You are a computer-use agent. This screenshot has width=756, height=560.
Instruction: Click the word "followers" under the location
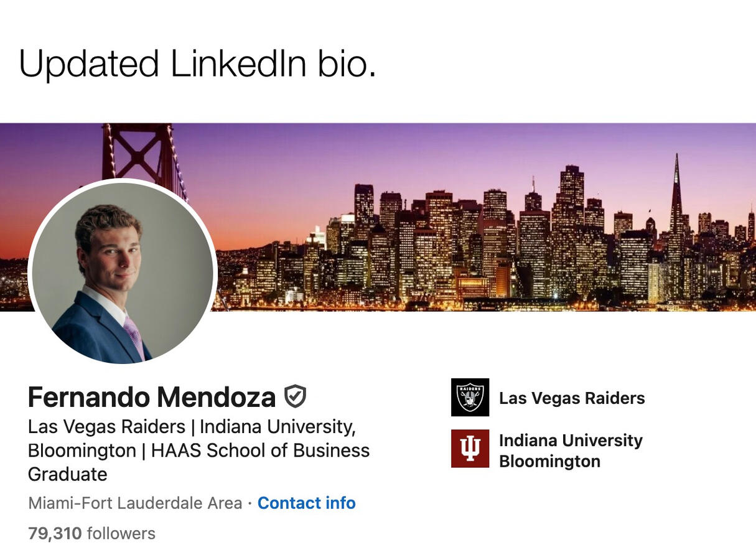tap(121, 533)
